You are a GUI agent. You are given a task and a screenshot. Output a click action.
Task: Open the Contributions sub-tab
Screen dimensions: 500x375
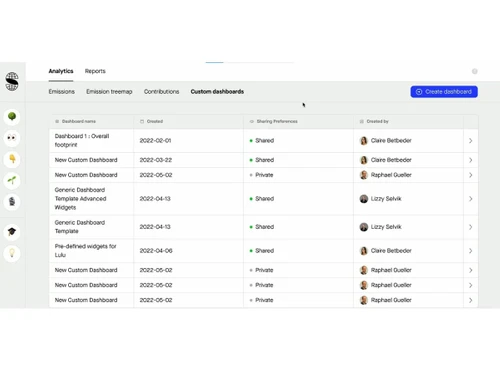[x=162, y=92]
